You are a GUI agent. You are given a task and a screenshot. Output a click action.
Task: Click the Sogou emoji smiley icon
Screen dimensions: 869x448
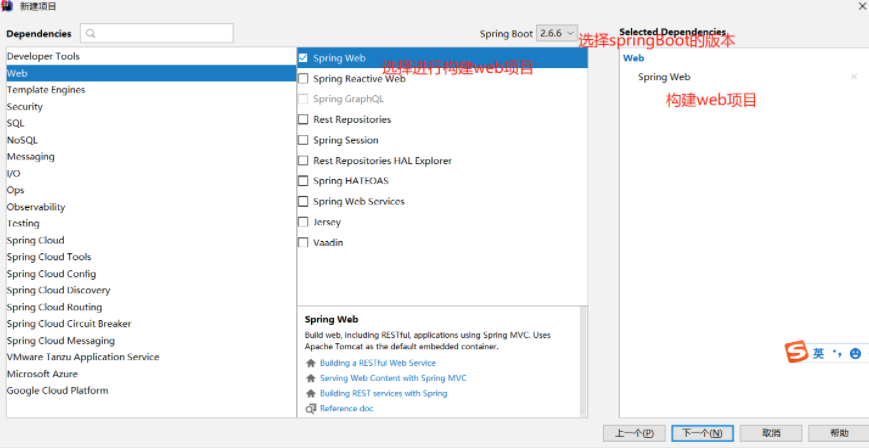coord(855,354)
